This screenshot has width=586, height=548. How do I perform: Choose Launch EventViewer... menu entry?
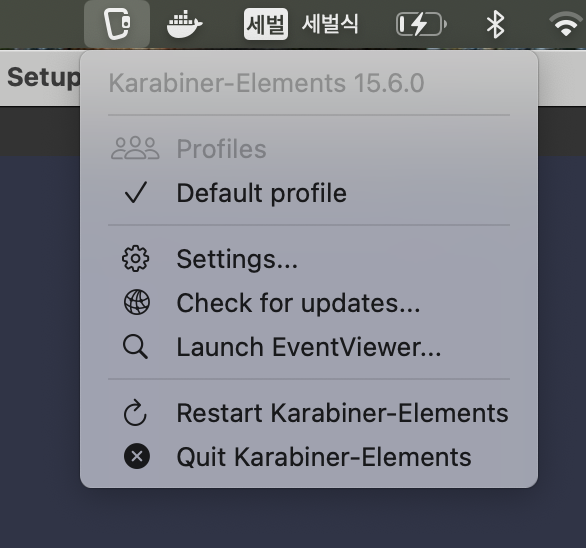point(309,347)
